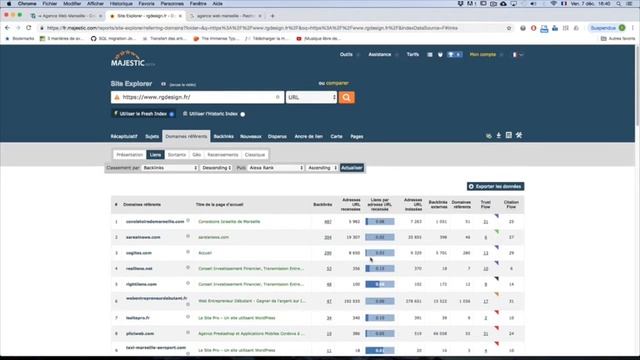Click the video eye icon beside Site Explorer
Image resolution: width=640 pixels, height=360 pixels.
tap(163, 84)
